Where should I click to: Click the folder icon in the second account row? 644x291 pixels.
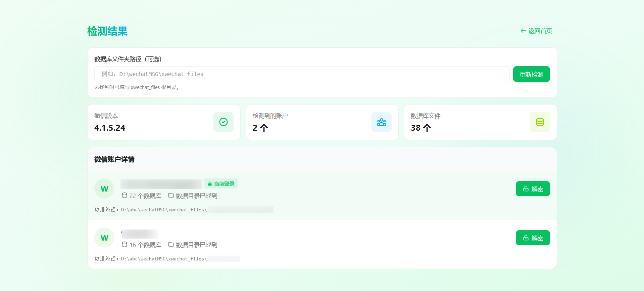coord(171,245)
